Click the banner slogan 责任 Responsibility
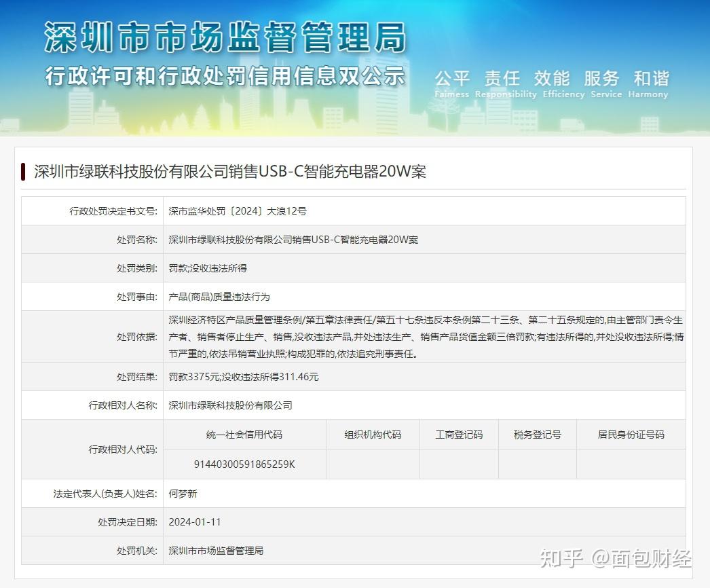Screen dimensions: 710x588 506,84
